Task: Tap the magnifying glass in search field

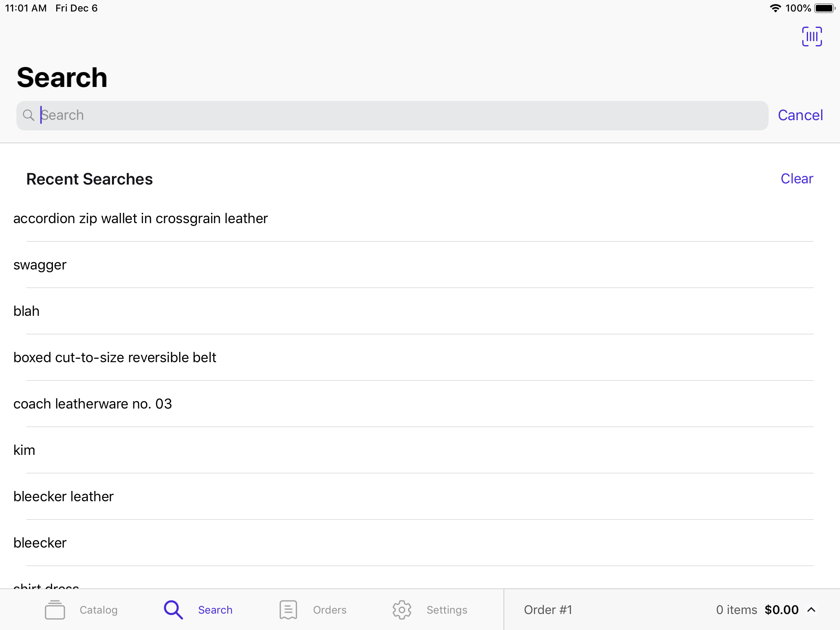Action: tap(28, 115)
